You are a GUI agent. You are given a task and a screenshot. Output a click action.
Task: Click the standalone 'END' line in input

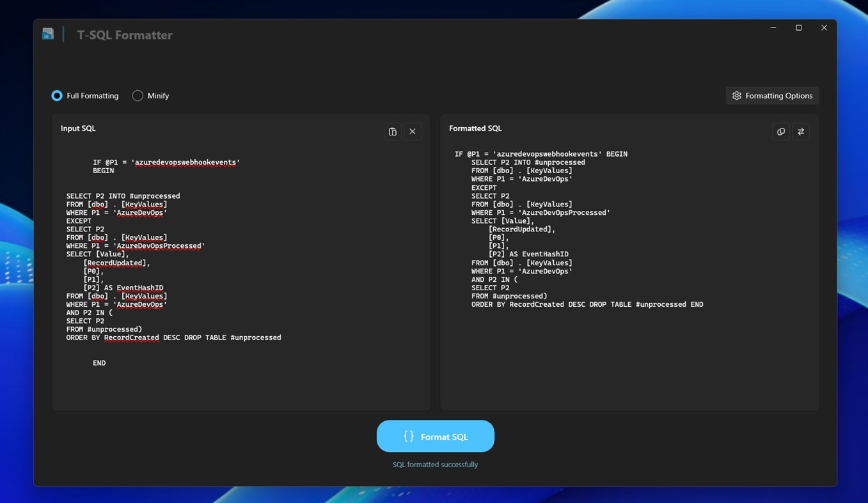coord(99,363)
